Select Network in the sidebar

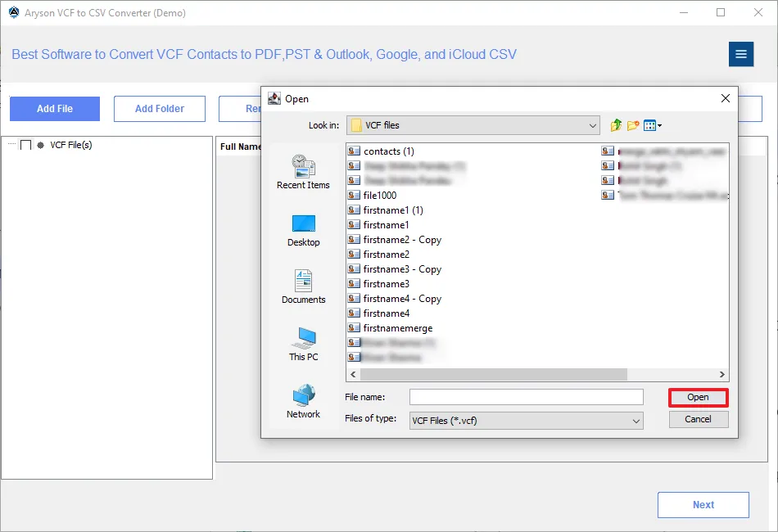(x=303, y=402)
